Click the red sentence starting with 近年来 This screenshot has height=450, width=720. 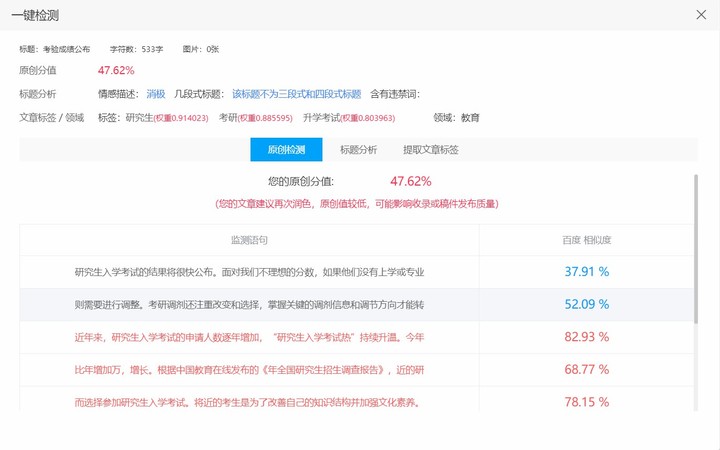point(249,337)
